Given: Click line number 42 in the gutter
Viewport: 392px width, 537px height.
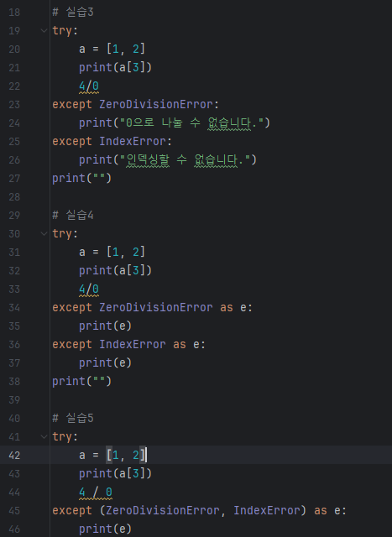Looking at the screenshot, I should [x=14, y=456].
